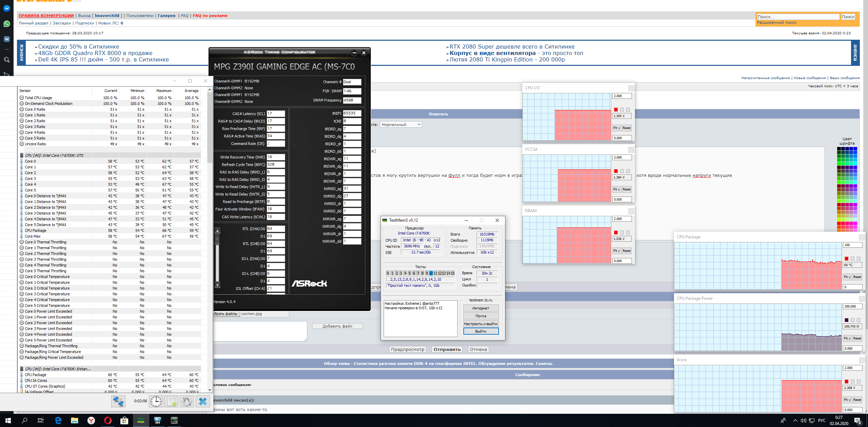Click HWiNFO sensor list scroll-up arrow
Image resolution: width=868 pixels, height=427 pixels.
coord(210,90)
